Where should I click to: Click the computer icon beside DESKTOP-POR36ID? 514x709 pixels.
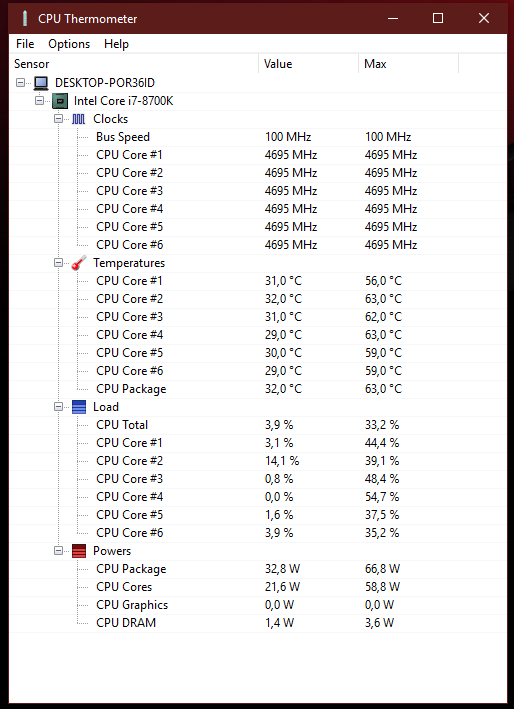tap(41, 83)
